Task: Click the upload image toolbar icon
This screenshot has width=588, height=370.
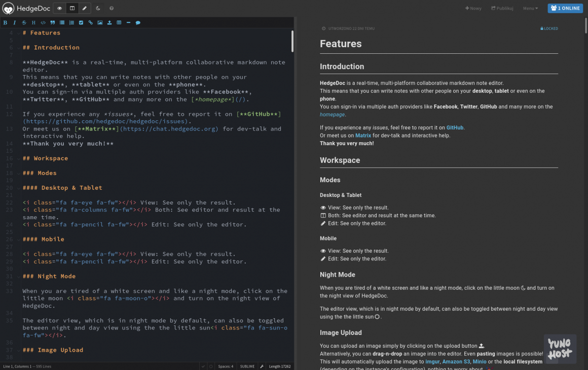Action: pos(109,23)
